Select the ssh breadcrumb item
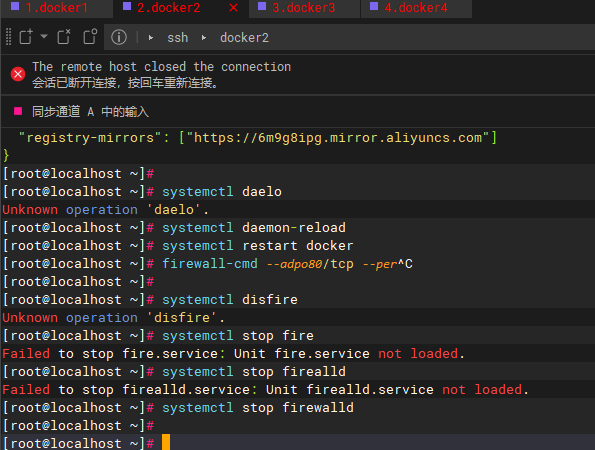The image size is (595, 450). tap(178, 38)
